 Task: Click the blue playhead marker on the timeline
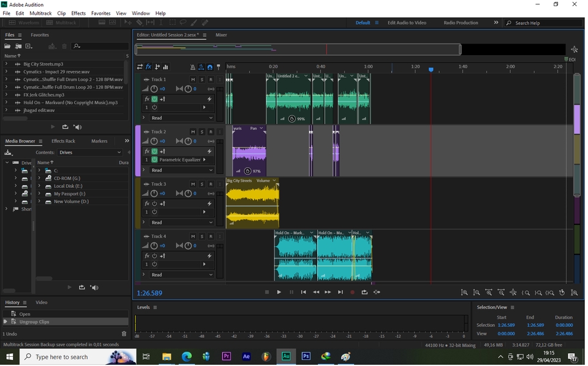[431, 70]
